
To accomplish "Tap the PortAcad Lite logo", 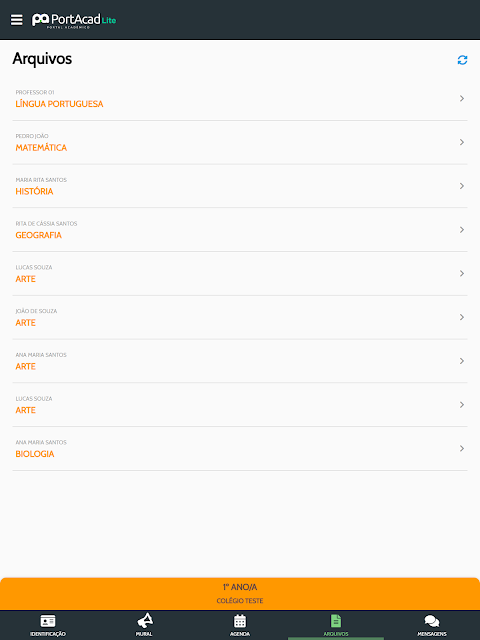I will [x=74, y=20].
